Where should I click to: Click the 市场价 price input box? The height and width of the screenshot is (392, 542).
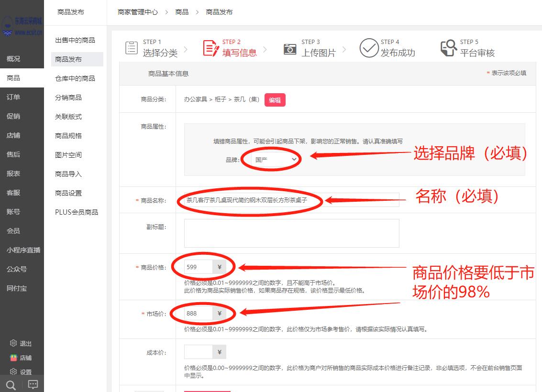198,314
